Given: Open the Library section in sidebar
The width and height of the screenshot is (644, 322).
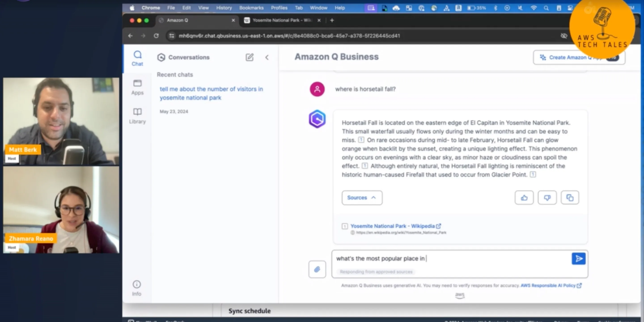Looking at the screenshot, I should coord(137,116).
